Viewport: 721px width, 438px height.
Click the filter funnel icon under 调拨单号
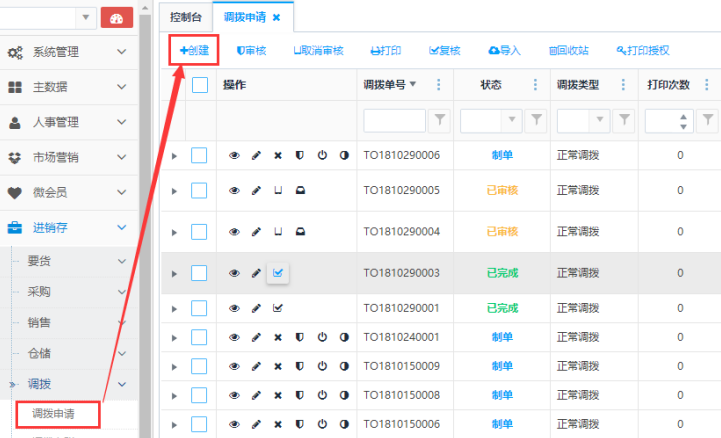[439, 120]
